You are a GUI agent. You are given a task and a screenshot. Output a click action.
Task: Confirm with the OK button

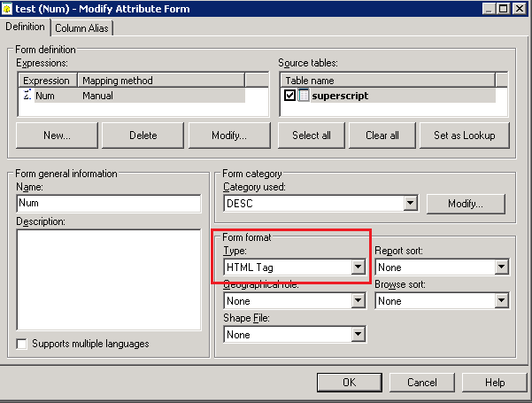click(350, 383)
